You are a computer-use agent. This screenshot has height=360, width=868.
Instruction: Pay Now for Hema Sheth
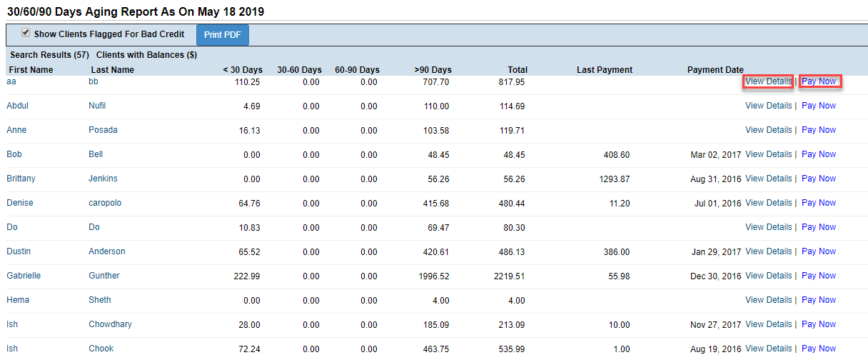(819, 300)
